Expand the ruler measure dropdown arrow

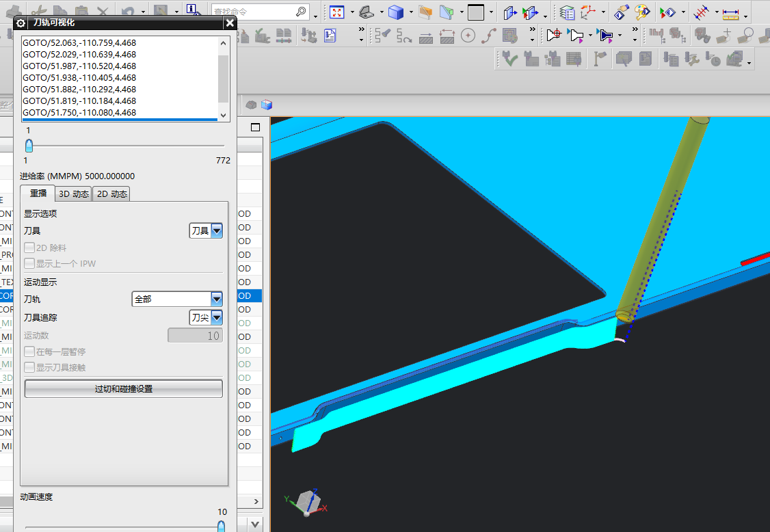(x=745, y=15)
